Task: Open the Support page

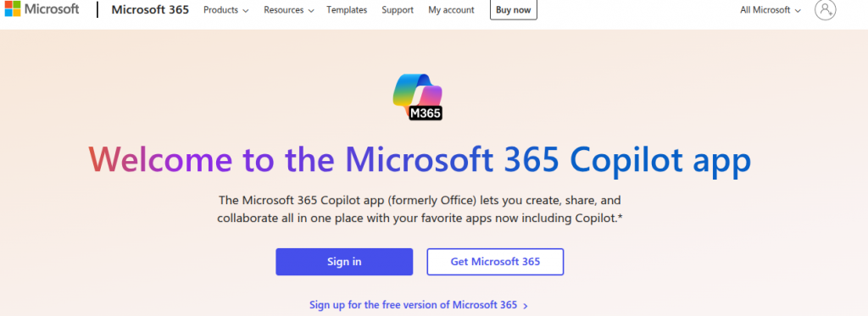Action: point(398,10)
